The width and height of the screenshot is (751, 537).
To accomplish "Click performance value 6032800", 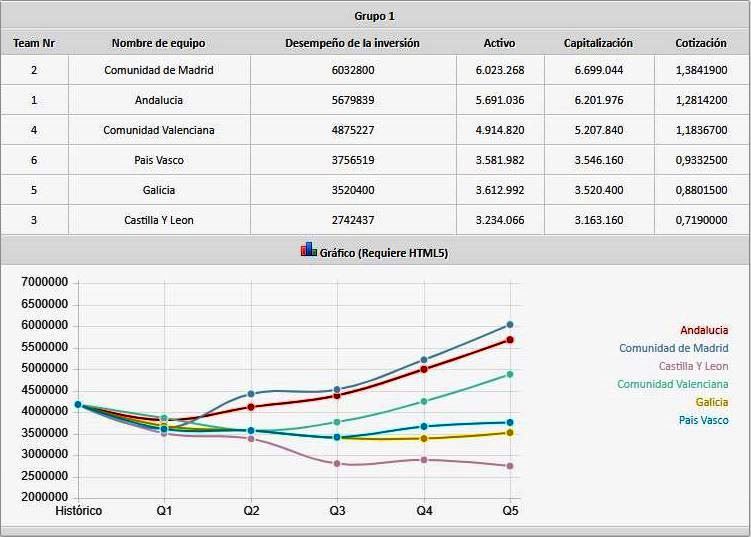I will tap(353, 70).
